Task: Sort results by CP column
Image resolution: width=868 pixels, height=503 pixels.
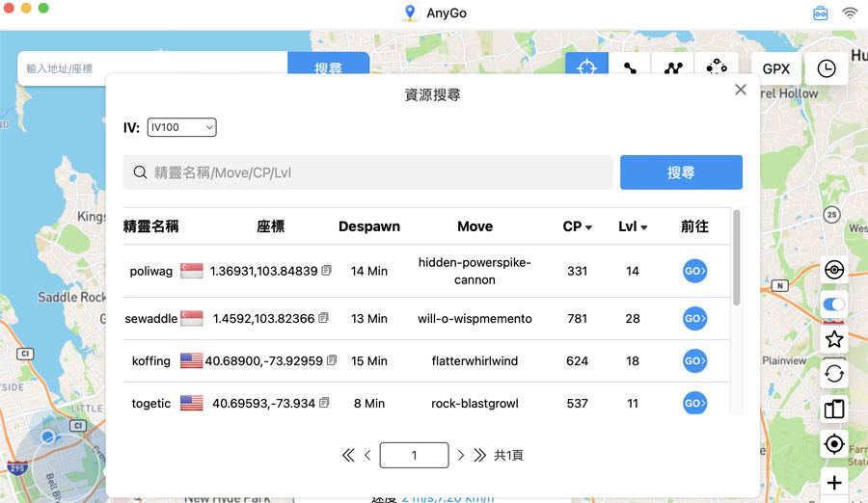Action: pyautogui.click(x=578, y=226)
